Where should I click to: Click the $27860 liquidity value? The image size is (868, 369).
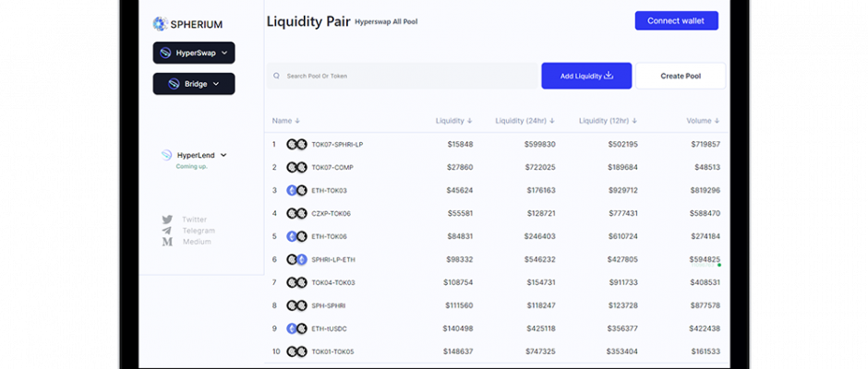(x=460, y=167)
